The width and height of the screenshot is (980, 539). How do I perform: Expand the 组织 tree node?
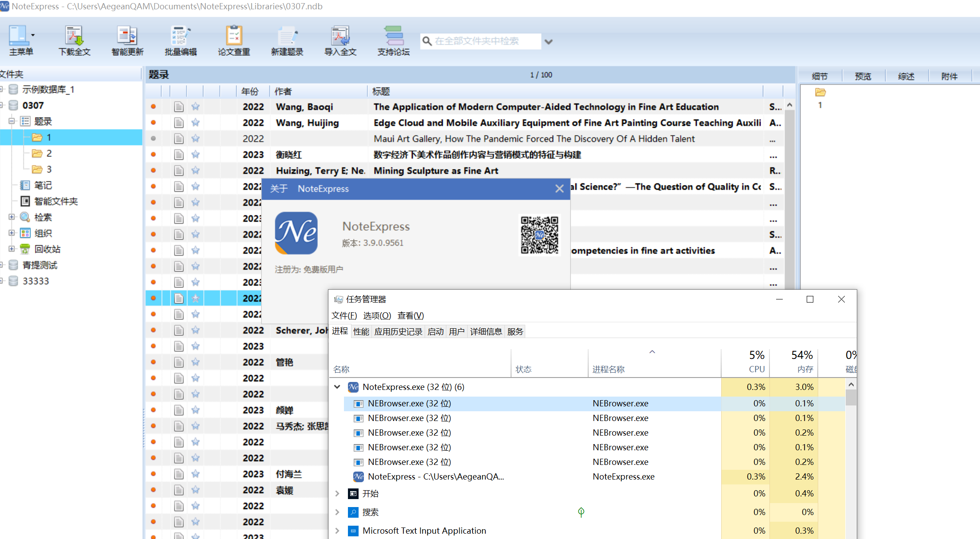pos(12,233)
